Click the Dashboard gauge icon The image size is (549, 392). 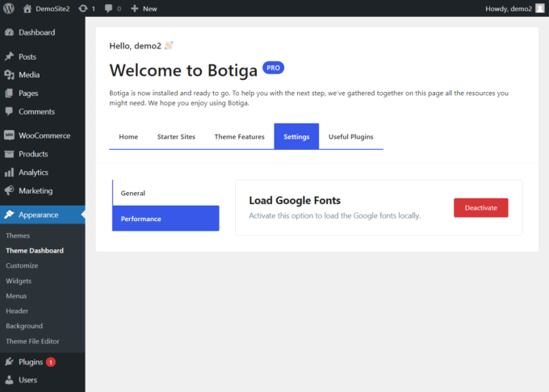tap(9, 32)
